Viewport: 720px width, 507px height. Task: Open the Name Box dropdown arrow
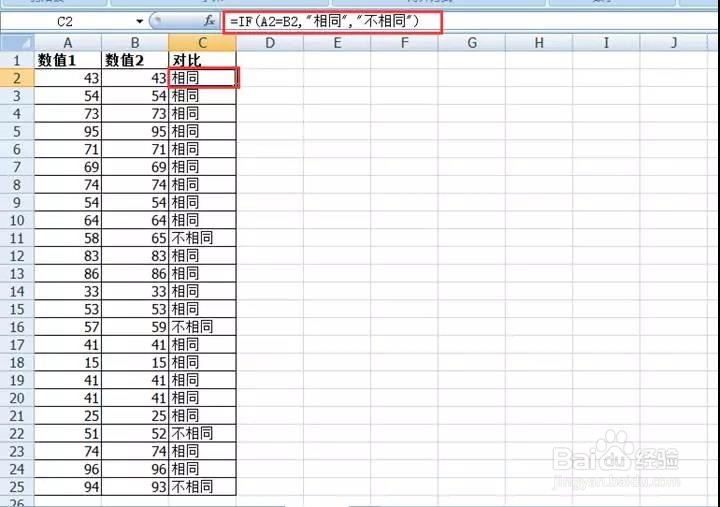point(139,21)
